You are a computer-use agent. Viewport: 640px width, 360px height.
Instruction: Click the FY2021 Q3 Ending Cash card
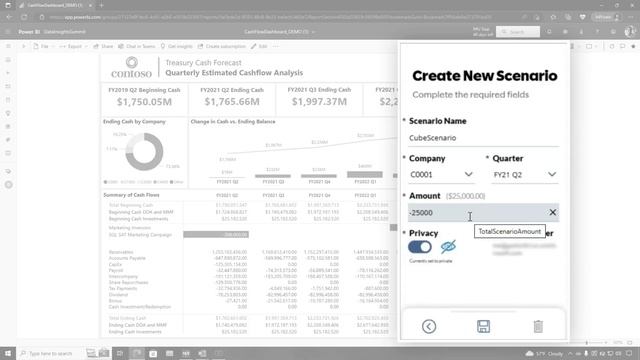[x=319, y=99]
